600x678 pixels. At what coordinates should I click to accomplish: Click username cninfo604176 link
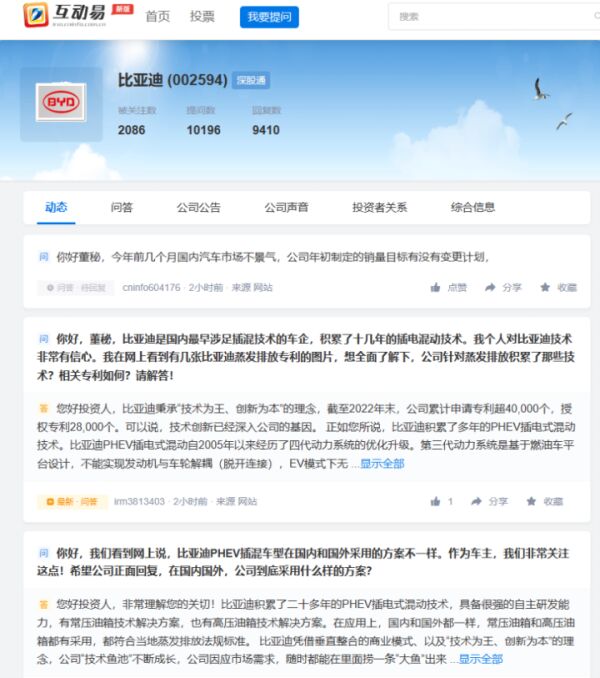(x=151, y=288)
